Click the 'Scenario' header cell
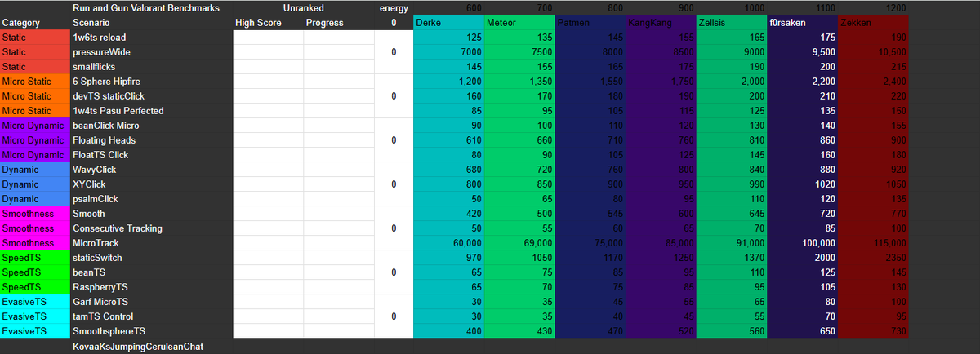This screenshot has width=980, height=354. pos(151,22)
